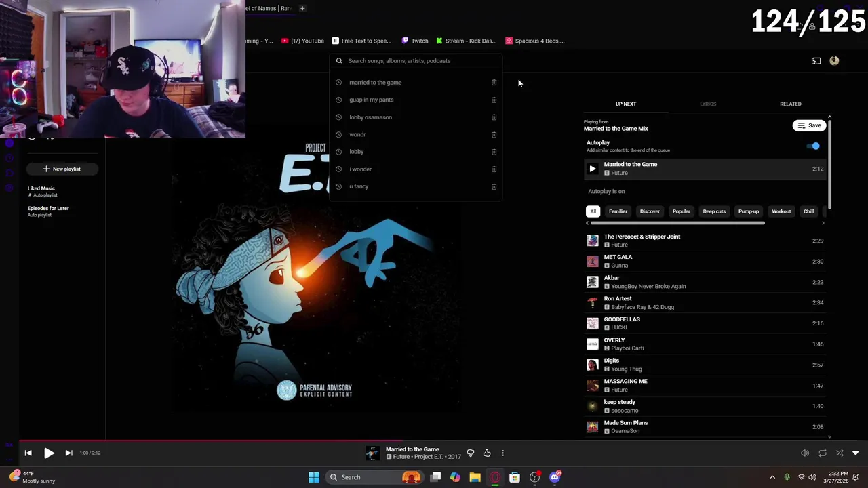Select the Discover filter chip
The height and width of the screenshot is (488, 868).
[650, 211]
